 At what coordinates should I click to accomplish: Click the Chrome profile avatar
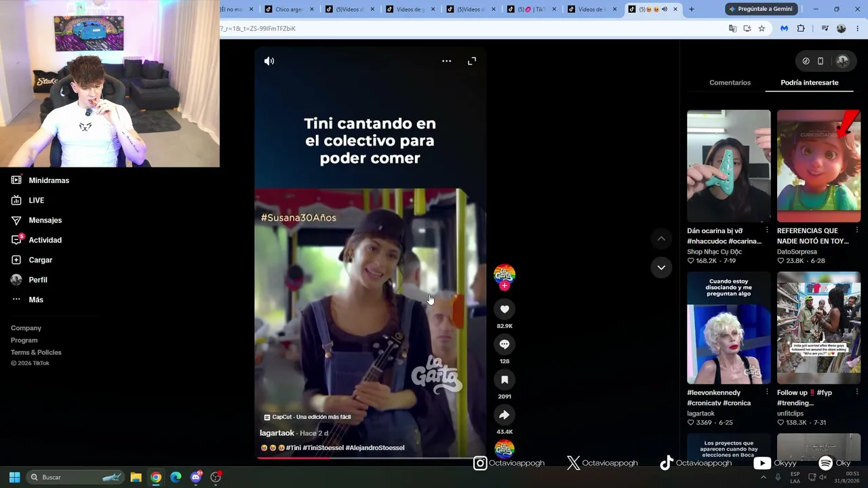coord(842,28)
